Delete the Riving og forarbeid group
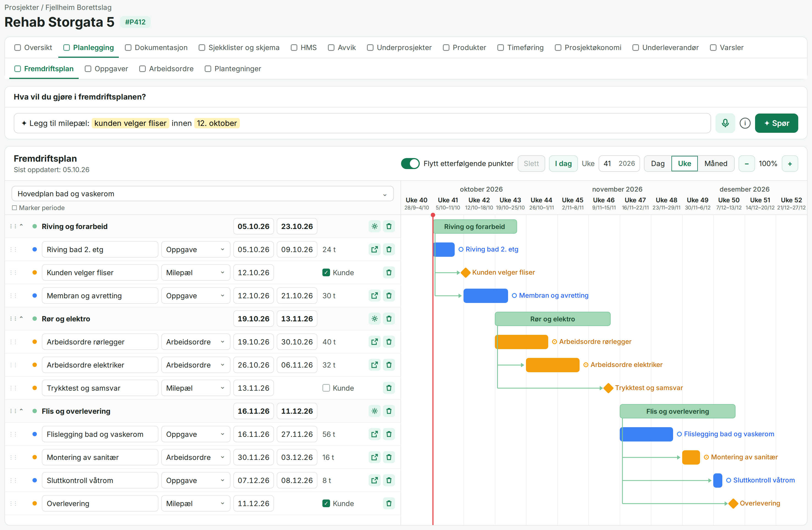Viewport: 812px width, 530px height. [x=389, y=227]
